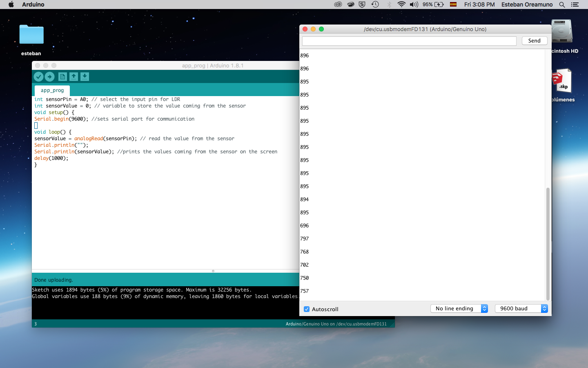This screenshot has width=588, height=368.
Task: Click the 'int sensorPin = A0;' code line
Action: point(107,99)
